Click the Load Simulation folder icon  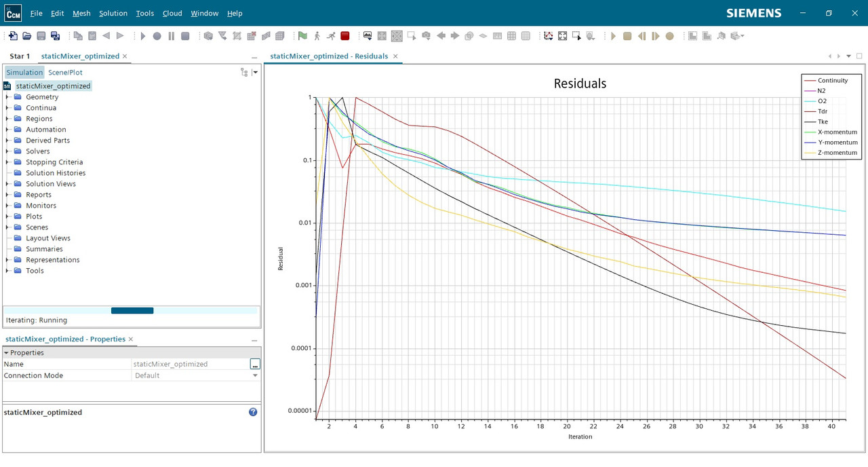click(x=27, y=36)
